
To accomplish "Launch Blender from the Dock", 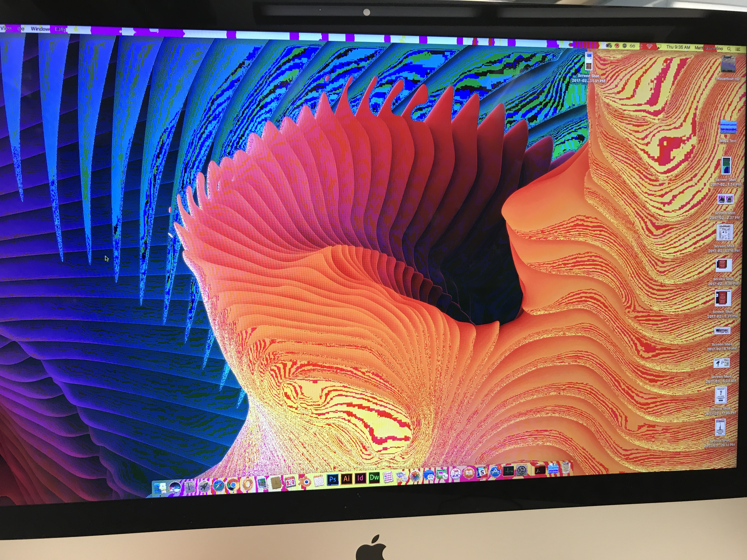I will point(305,482).
